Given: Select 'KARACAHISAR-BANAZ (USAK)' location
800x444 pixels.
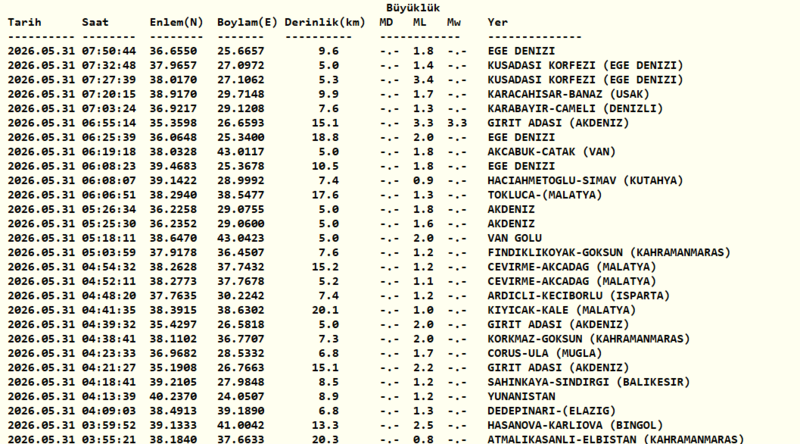Looking at the screenshot, I should pos(568,94).
